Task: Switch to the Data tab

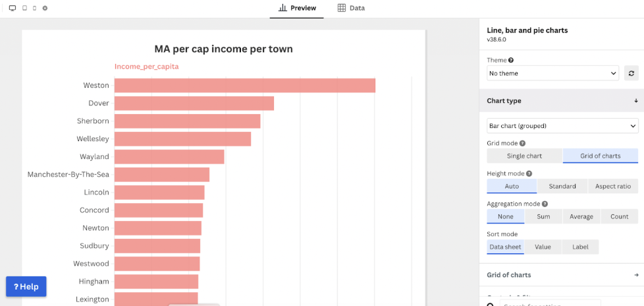Action: click(x=351, y=9)
